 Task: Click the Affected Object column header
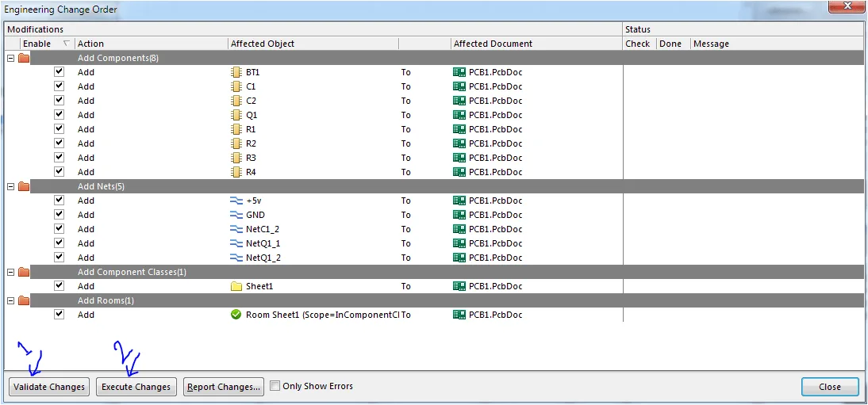coord(313,44)
